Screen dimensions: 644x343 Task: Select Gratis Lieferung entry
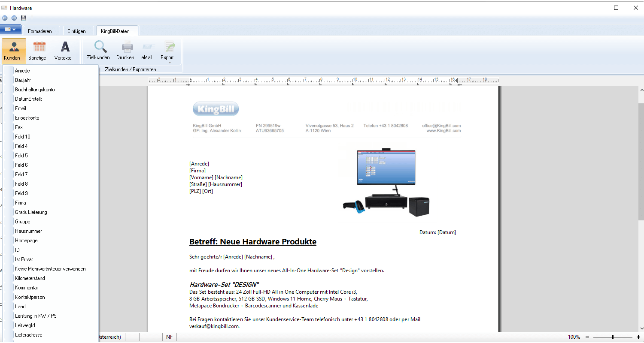click(51, 212)
